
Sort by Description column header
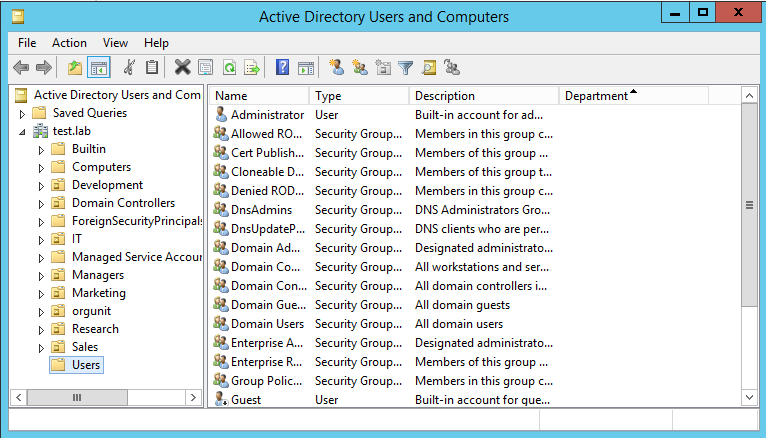click(484, 96)
